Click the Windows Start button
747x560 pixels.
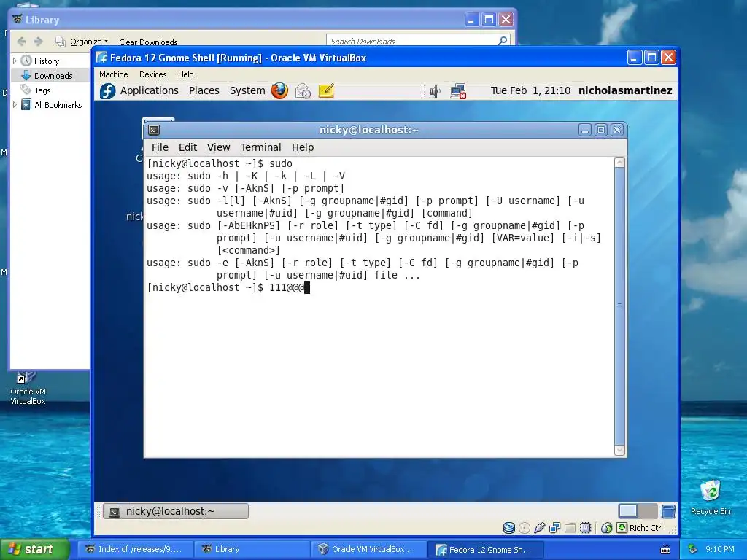click(35, 549)
